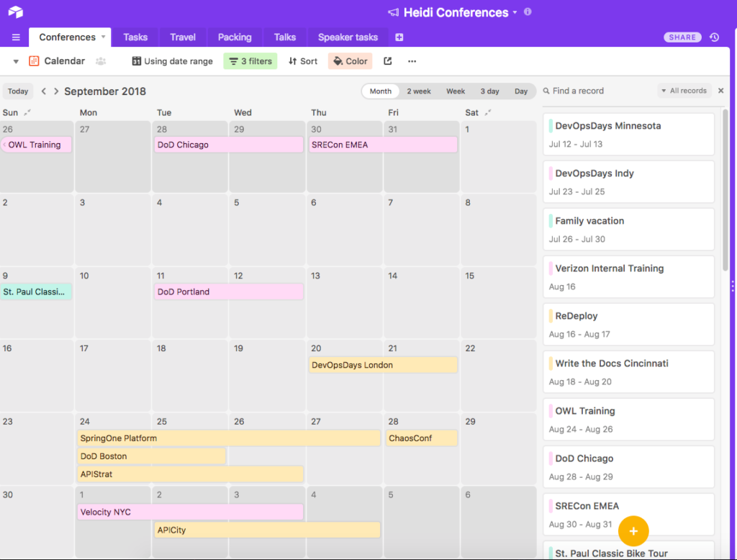Switch calendar to Month view
The width and height of the screenshot is (737, 560).
click(380, 91)
